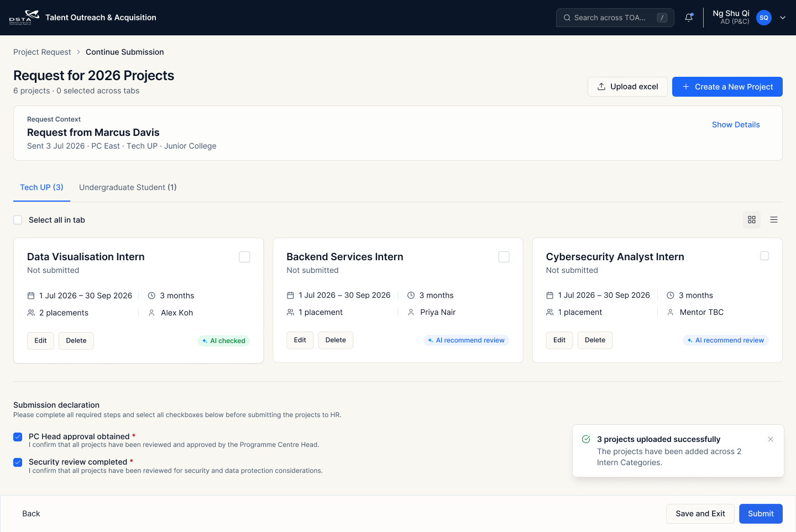The height and width of the screenshot is (532, 796).
Task: Click the SQ user avatar
Action: (763, 18)
